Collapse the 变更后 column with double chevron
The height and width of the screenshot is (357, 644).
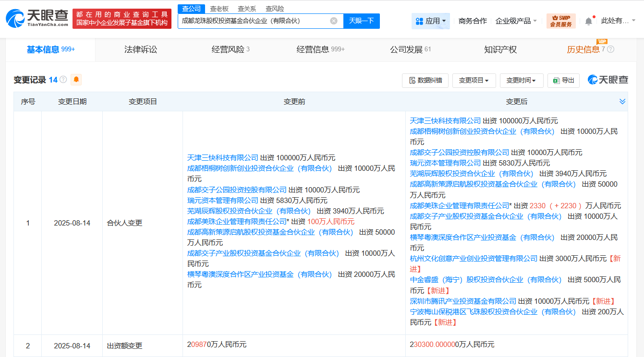(622, 101)
